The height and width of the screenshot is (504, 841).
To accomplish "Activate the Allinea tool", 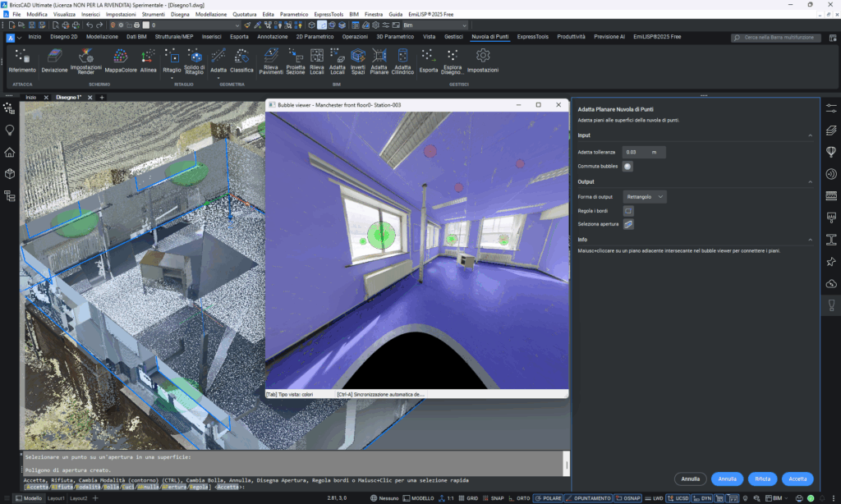I will click(x=148, y=61).
